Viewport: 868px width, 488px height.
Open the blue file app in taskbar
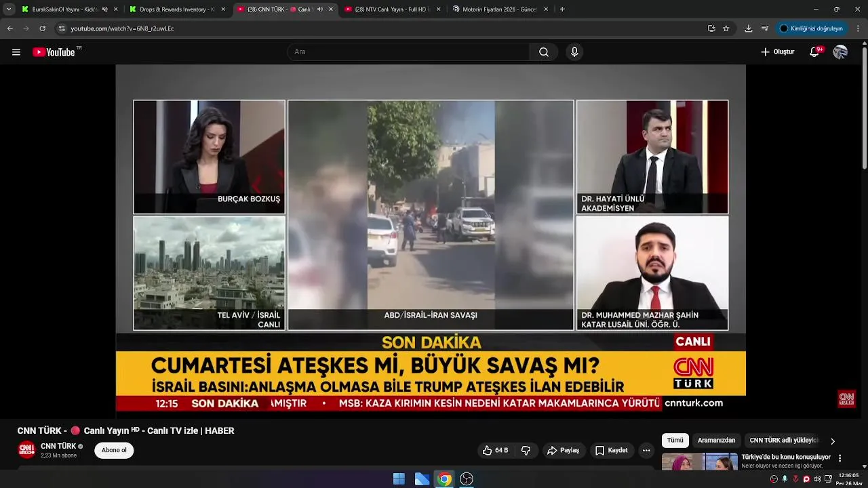click(x=422, y=479)
